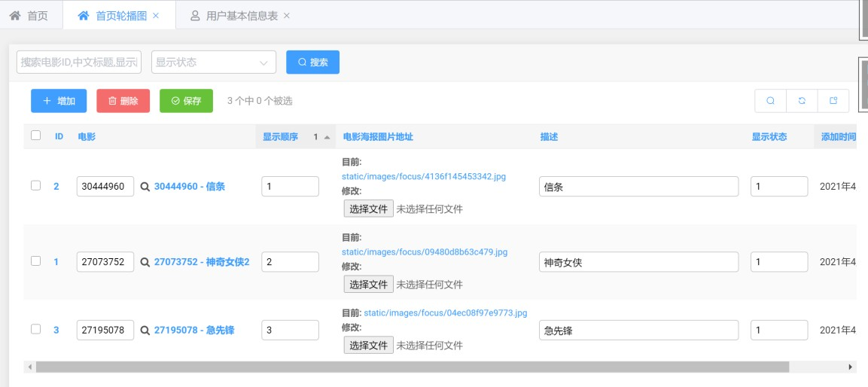Check the row checkbox for ID 2
The height and width of the screenshot is (387, 868).
point(36,186)
